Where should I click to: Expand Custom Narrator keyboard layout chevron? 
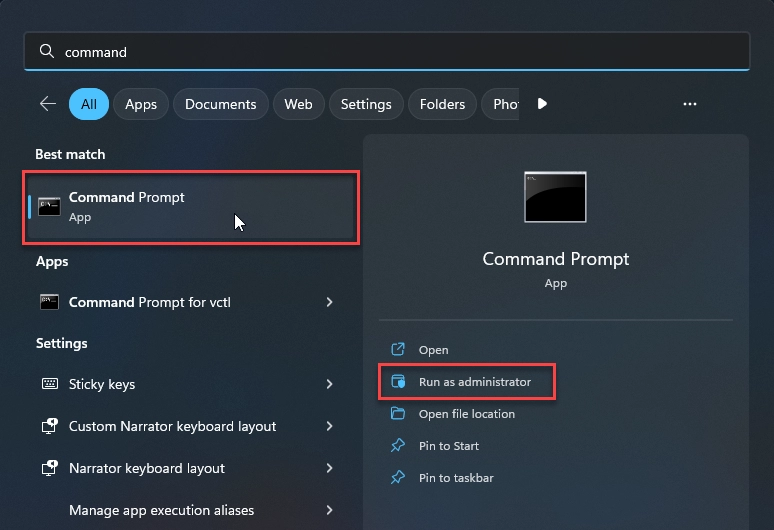(x=329, y=426)
